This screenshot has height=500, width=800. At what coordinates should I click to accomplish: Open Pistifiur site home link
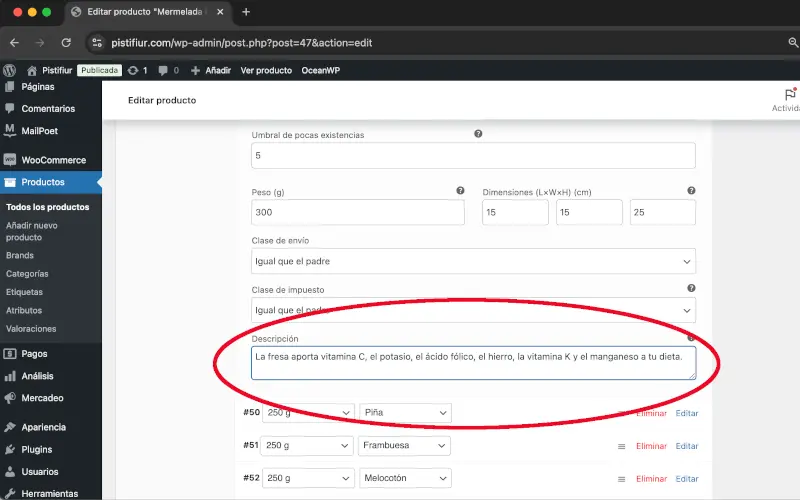[50, 70]
